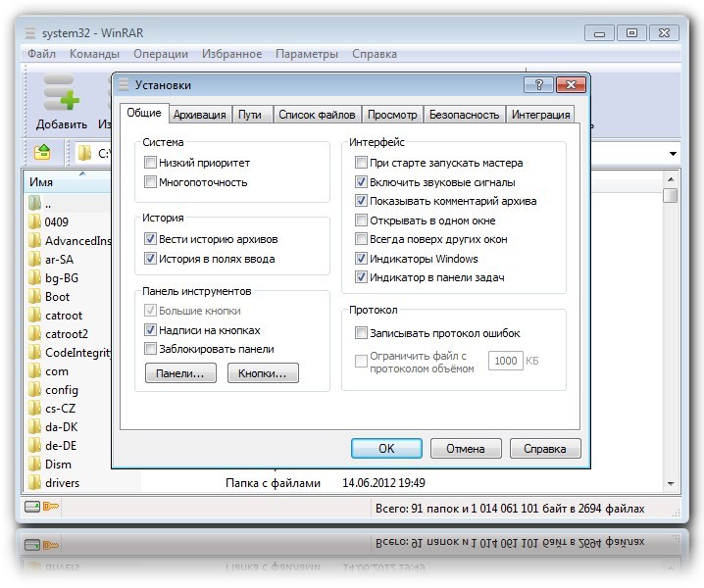Viewport: 704px width, 588px height.
Task: Click the file list scrollbar down arrow
Action: click(671, 483)
